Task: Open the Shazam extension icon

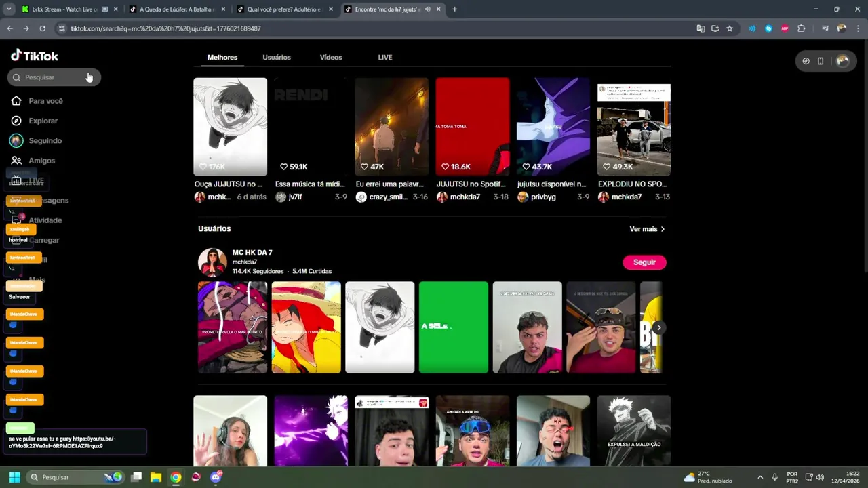Action: click(x=768, y=28)
